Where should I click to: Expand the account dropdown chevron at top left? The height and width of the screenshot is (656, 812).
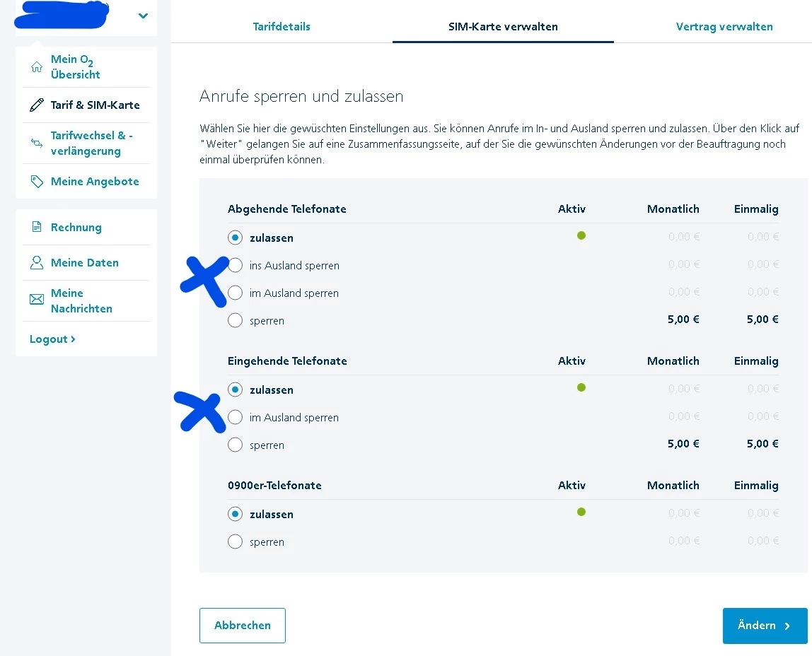tap(144, 16)
